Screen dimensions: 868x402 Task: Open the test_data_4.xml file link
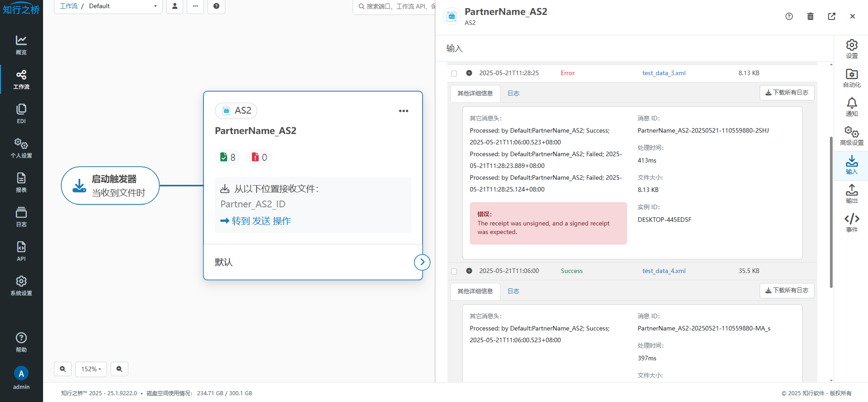pyautogui.click(x=664, y=271)
